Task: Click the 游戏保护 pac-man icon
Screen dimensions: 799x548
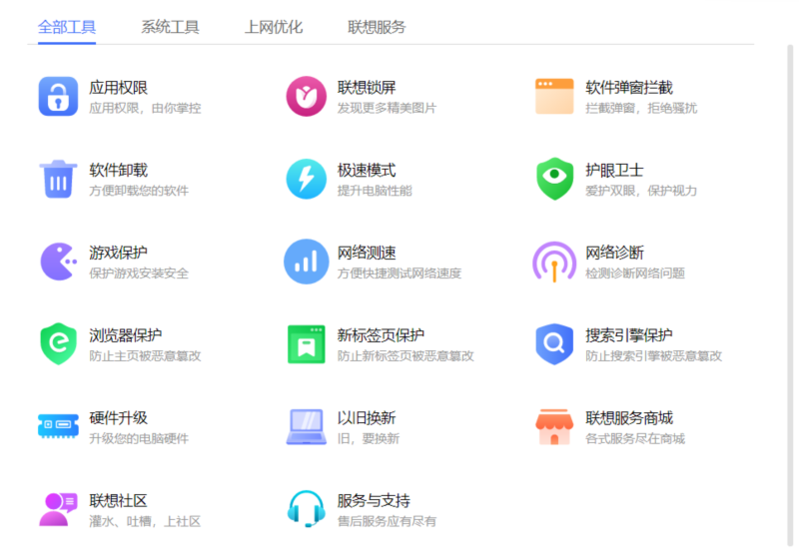Action: click(x=58, y=262)
